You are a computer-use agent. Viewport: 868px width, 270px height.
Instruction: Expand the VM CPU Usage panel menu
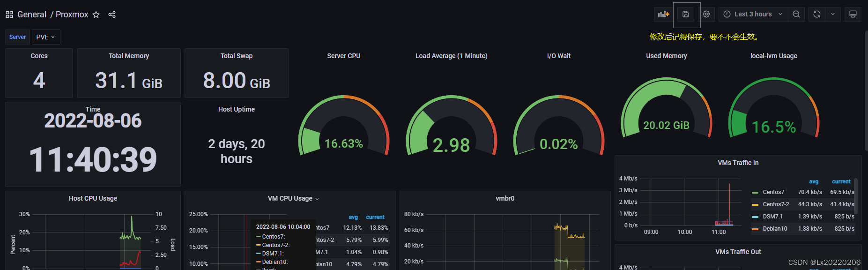tap(317, 199)
